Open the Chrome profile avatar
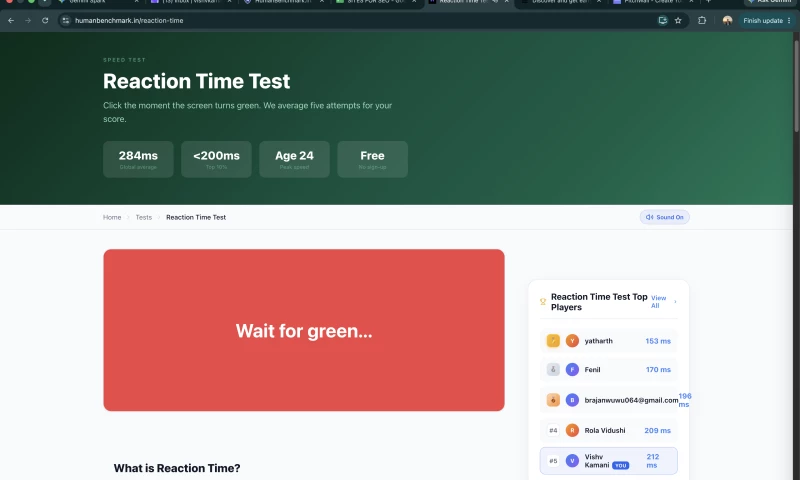Screen dimensions: 800x480 click(x=728, y=20)
